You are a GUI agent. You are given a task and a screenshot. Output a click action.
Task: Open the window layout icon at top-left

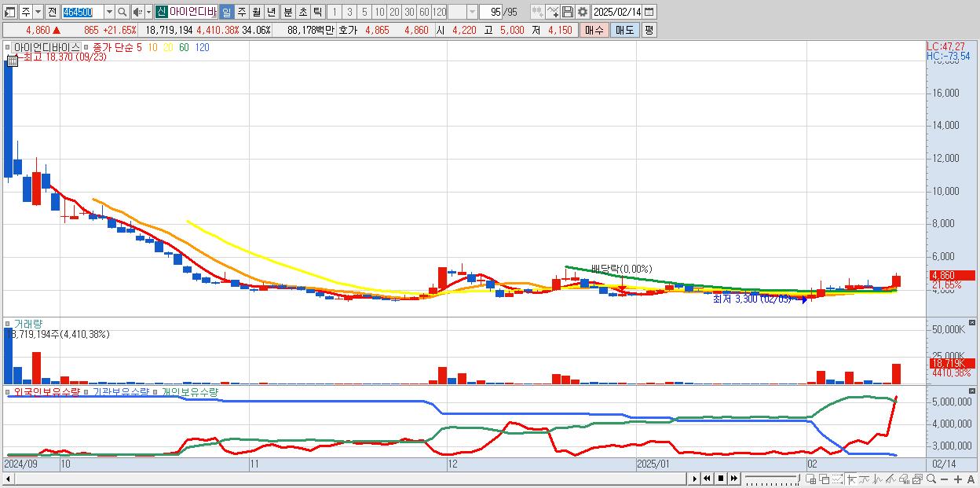(10, 12)
